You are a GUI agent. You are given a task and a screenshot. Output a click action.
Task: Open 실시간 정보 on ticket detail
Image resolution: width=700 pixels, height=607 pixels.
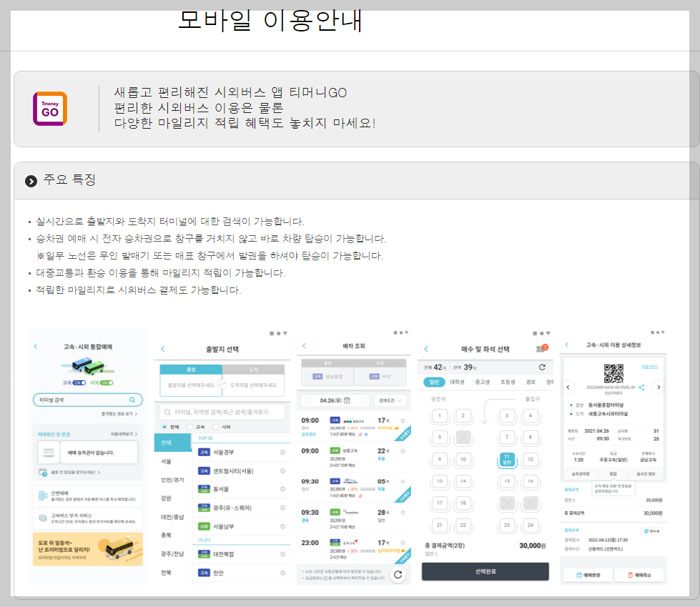click(x=646, y=473)
